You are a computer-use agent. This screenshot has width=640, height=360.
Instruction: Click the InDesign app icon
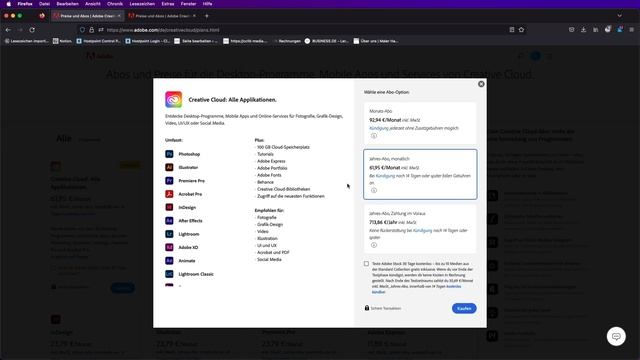[169, 207]
